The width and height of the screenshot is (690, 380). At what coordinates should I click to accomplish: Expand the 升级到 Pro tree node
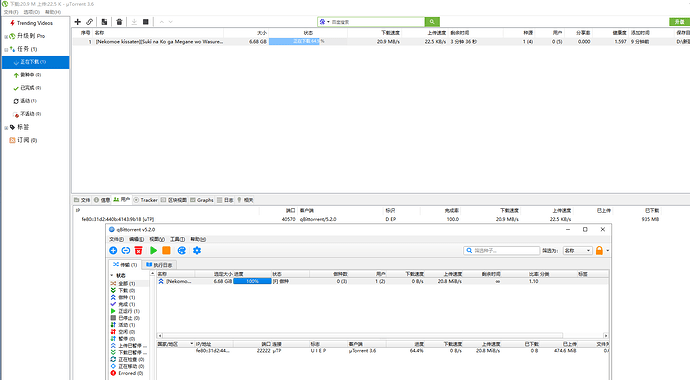click(x=6, y=37)
